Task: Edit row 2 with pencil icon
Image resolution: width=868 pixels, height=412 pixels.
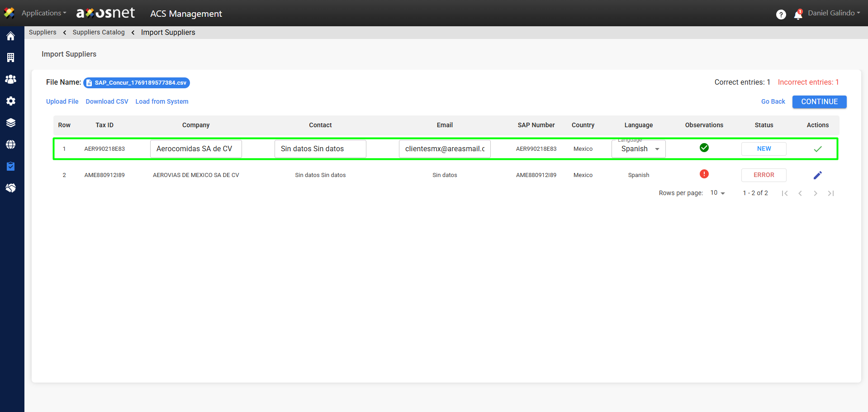Action: tap(817, 175)
